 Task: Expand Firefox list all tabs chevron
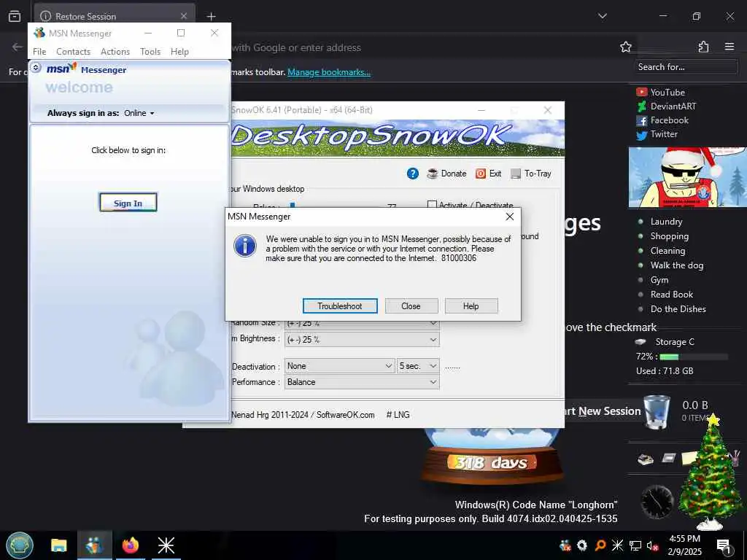pos(603,16)
